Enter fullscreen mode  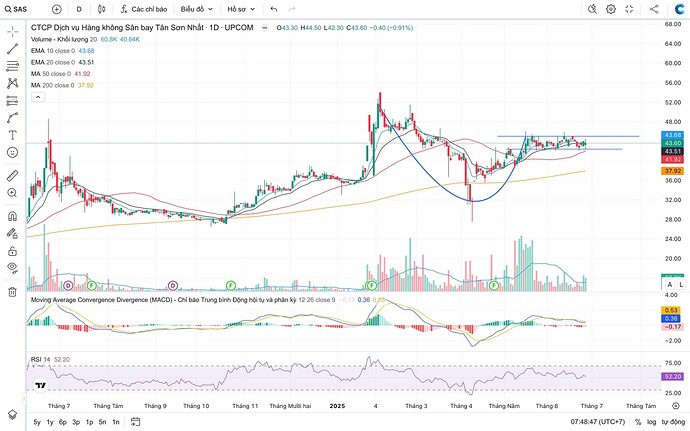coord(629,9)
